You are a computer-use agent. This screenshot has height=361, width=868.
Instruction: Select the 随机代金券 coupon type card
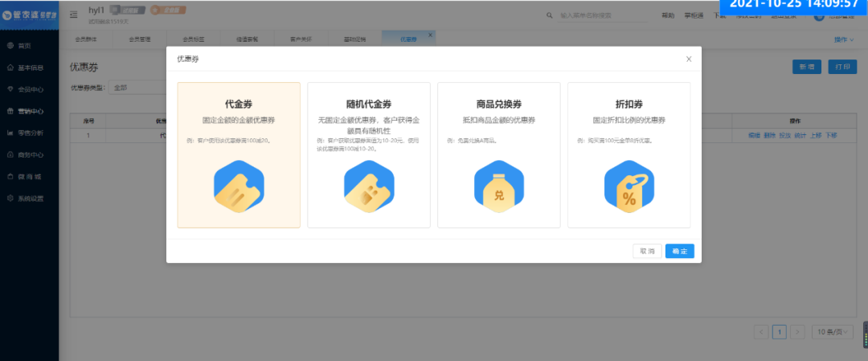[369, 155]
